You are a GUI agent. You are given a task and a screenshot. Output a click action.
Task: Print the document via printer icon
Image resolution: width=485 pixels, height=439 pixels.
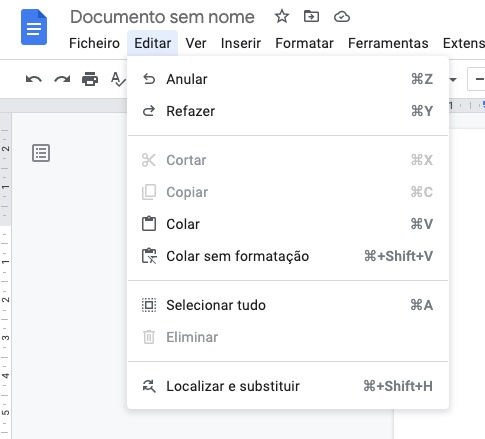tap(90, 79)
